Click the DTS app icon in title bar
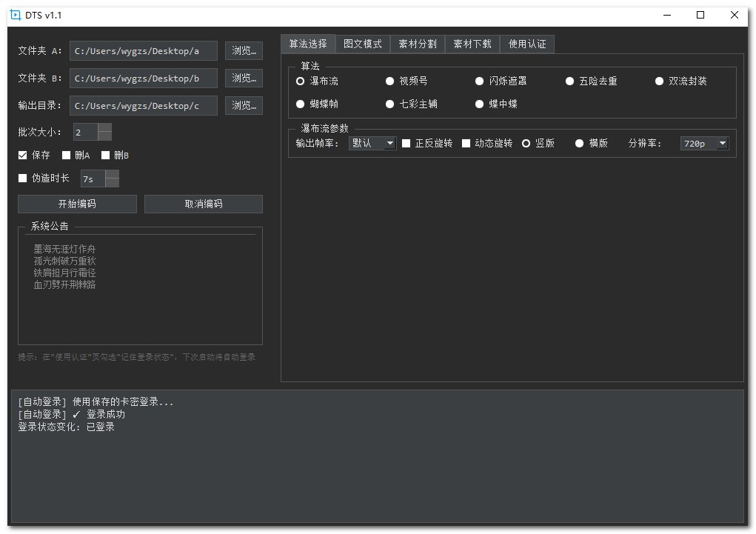 click(x=15, y=16)
